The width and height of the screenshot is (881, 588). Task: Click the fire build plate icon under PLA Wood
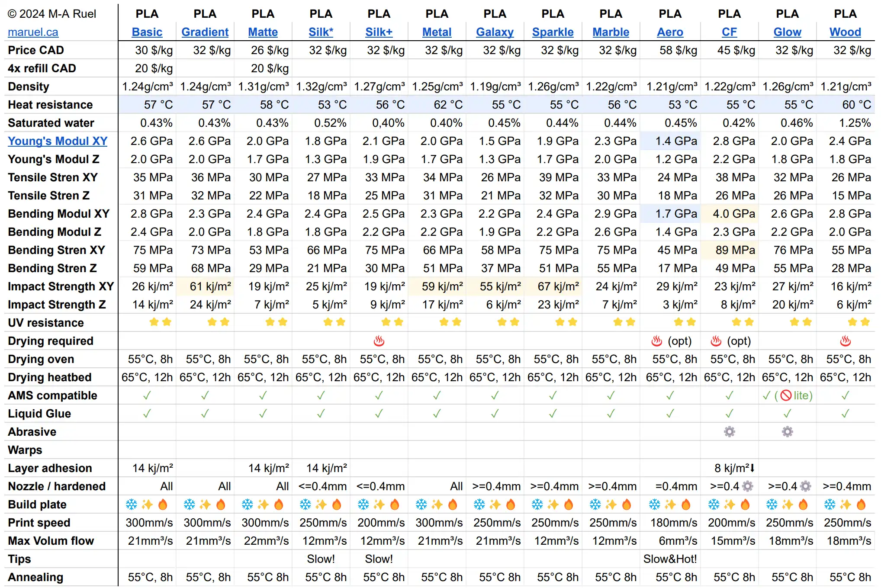tap(861, 504)
